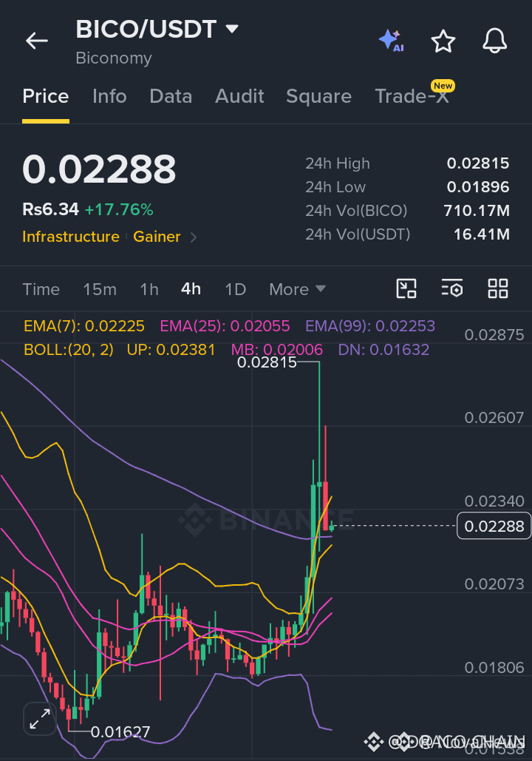Tap the large 0.02288 last price
Image resolution: width=532 pixels, height=761 pixels.
[99, 169]
